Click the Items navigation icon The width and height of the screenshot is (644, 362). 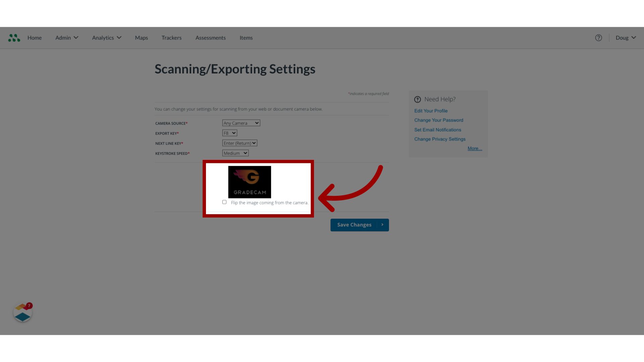coord(246,38)
